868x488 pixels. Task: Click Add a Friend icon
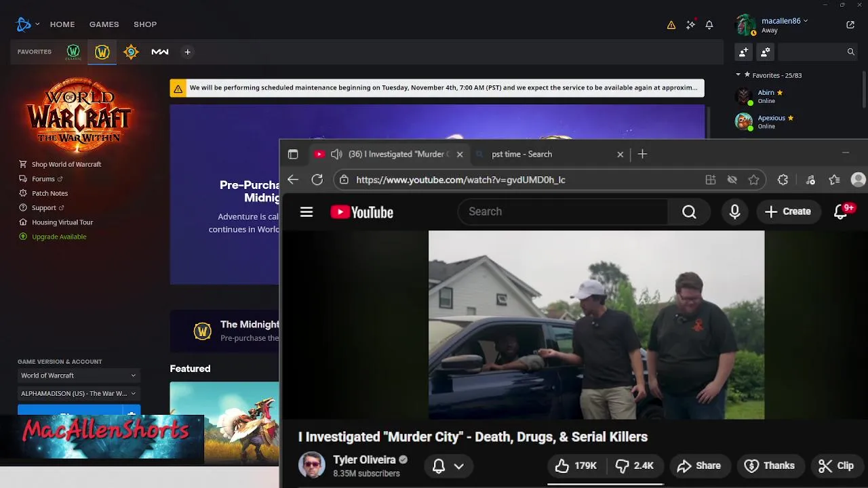click(744, 52)
